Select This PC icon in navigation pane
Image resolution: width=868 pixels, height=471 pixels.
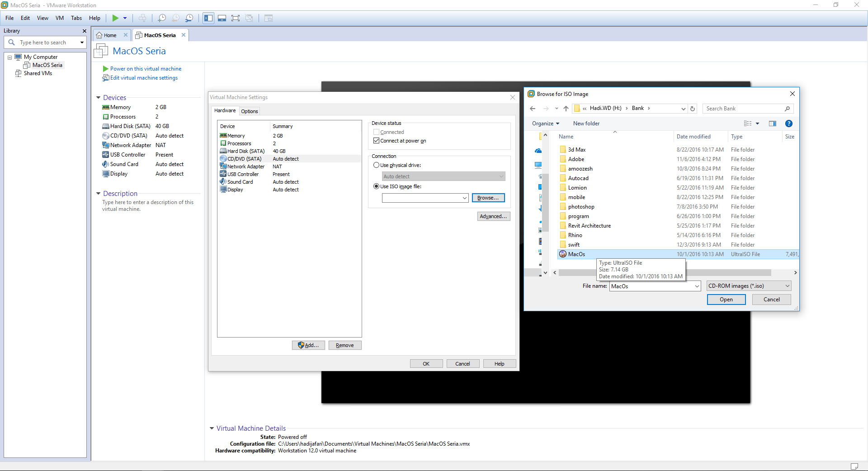tap(538, 165)
